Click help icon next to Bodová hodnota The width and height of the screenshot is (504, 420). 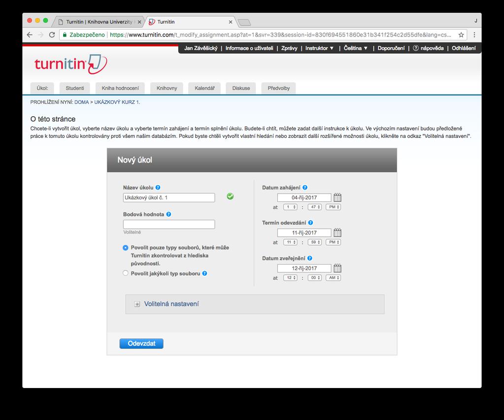click(168, 214)
